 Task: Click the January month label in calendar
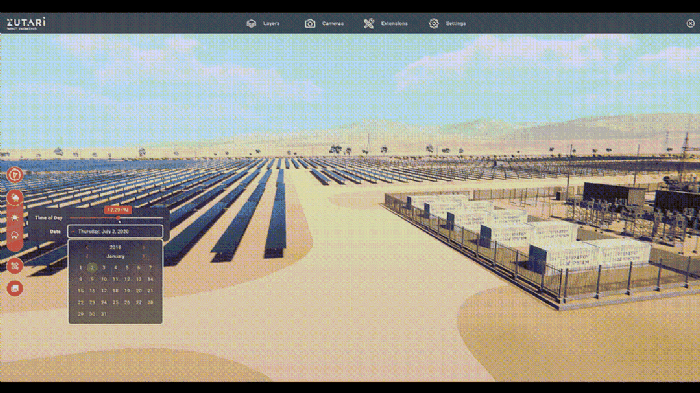click(115, 256)
